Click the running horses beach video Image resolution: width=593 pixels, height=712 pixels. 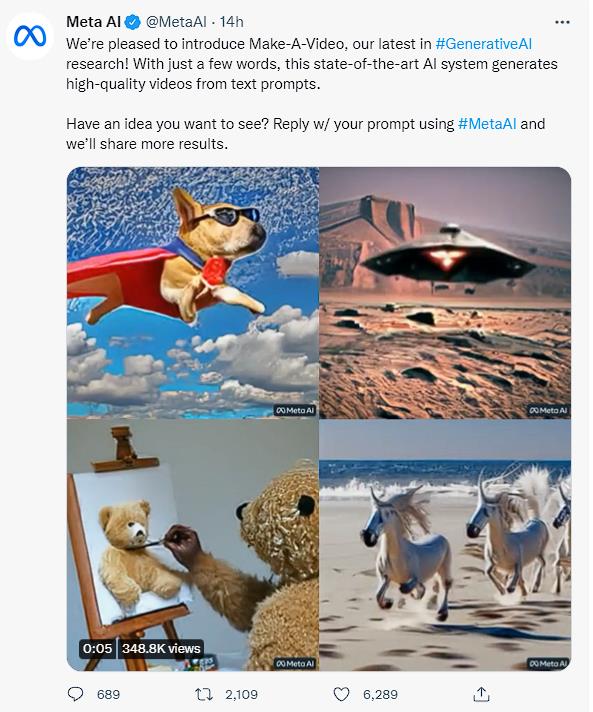[x=445, y=545]
